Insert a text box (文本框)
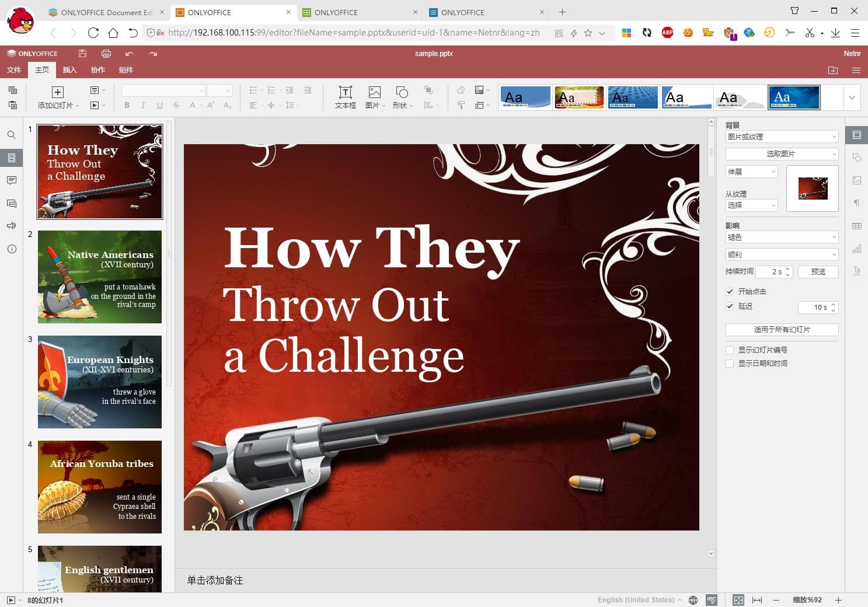Image resolution: width=868 pixels, height=607 pixels. [345, 97]
